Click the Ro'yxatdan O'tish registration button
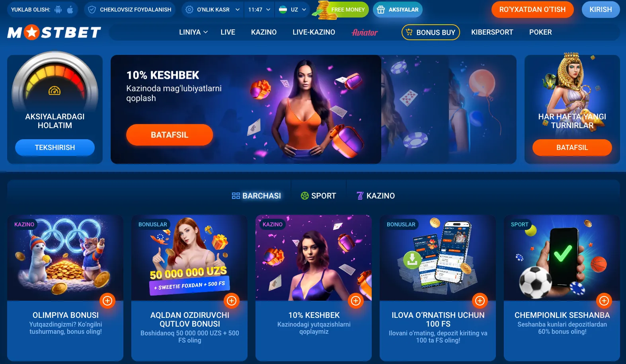The image size is (626, 364). (532, 10)
